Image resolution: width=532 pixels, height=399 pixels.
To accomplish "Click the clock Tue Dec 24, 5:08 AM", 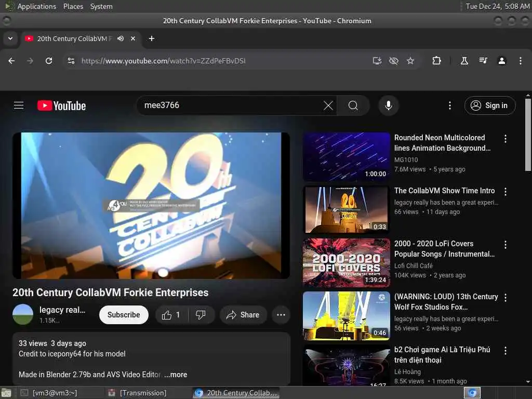I will point(497,6).
